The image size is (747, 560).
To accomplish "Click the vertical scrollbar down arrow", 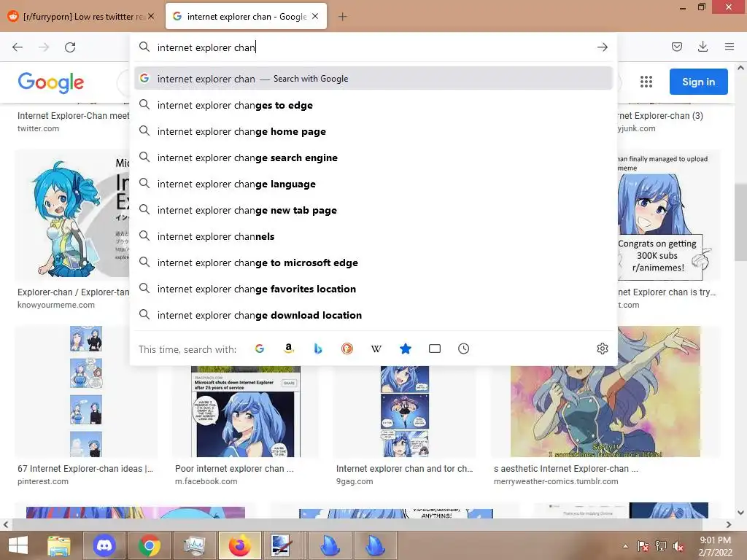I will click(740, 513).
